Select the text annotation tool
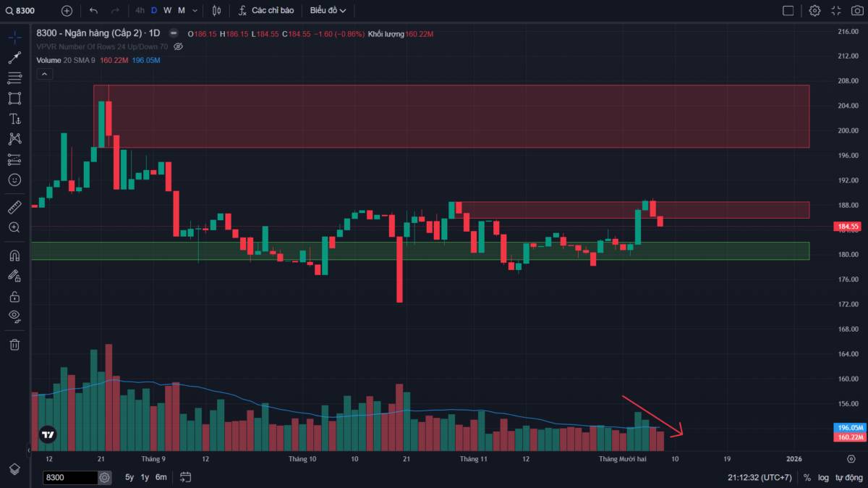This screenshot has width=868, height=488. coord(14,119)
